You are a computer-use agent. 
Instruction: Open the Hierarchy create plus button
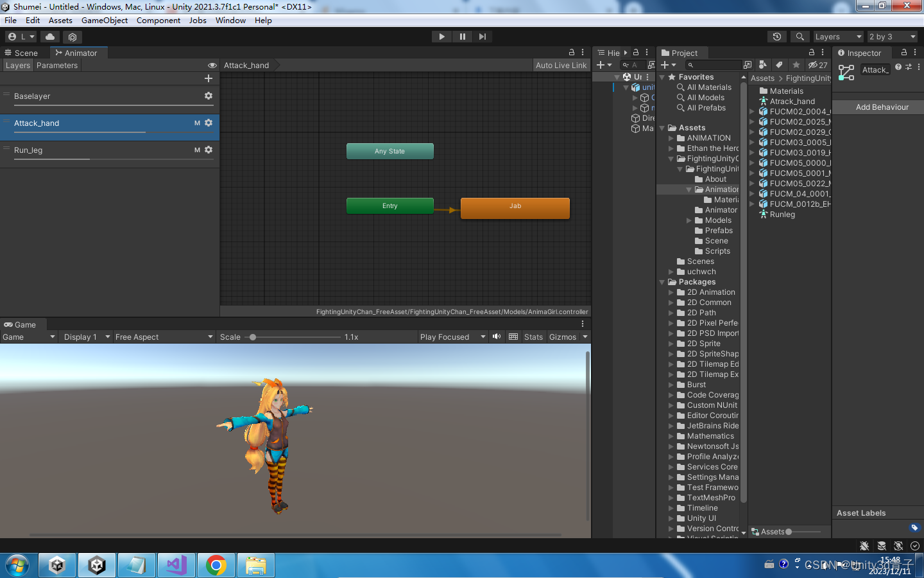click(604, 65)
